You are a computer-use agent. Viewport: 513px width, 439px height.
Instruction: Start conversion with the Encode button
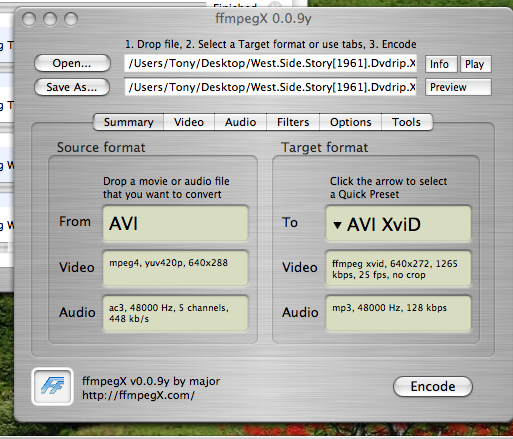tap(433, 387)
